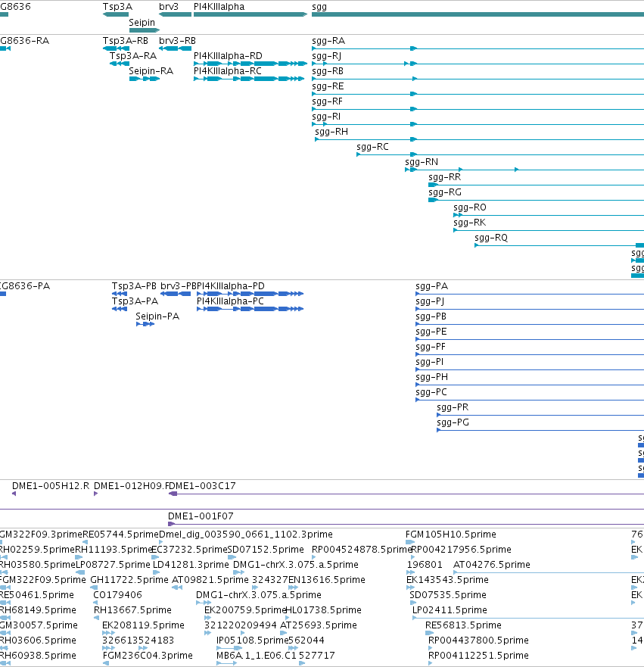Open sgg-PC protein label

pyautogui.click(x=431, y=392)
